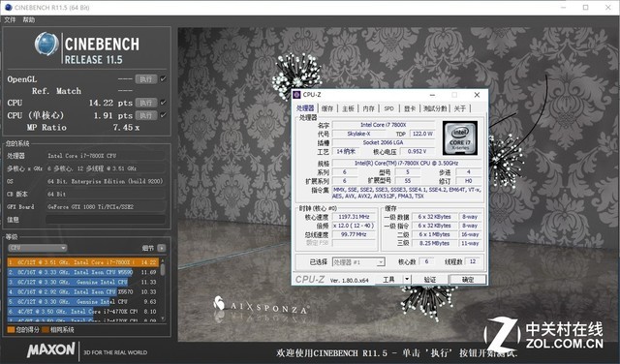The height and width of the screenshot is (364, 620).
Task: Switch to the SPD tab in CPU-Z
Action: (x=388, y=108)
